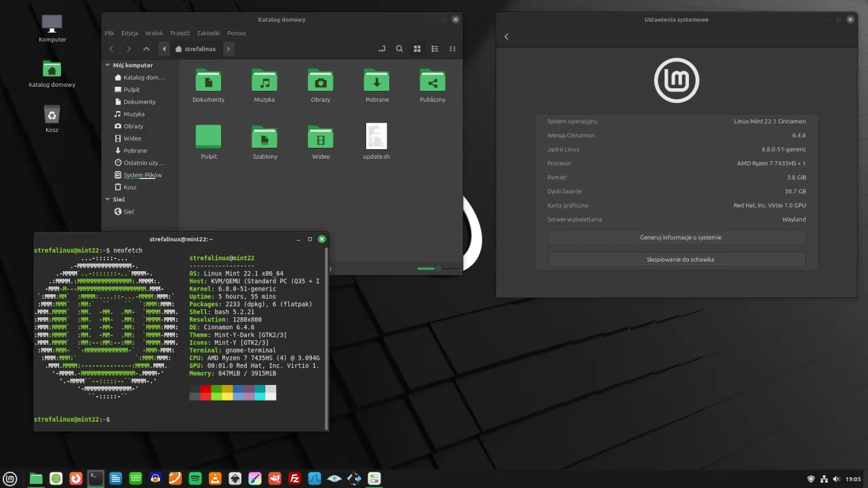Switch to list view in the file manager
Viewport: 868px width, 488px height.
point(435,49)
